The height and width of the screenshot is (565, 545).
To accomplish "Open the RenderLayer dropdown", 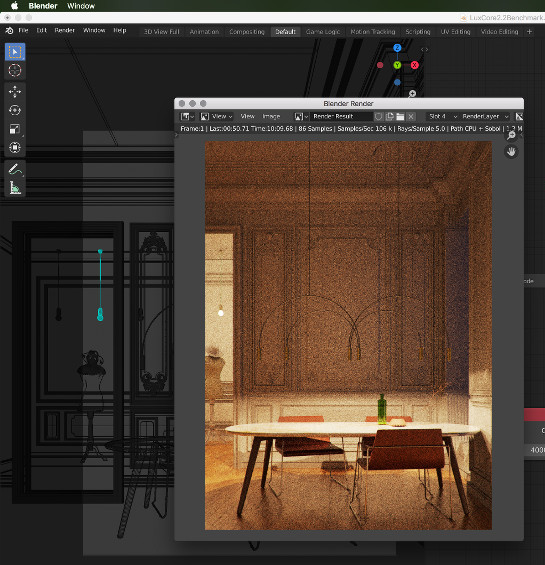I will coord(485,116).
